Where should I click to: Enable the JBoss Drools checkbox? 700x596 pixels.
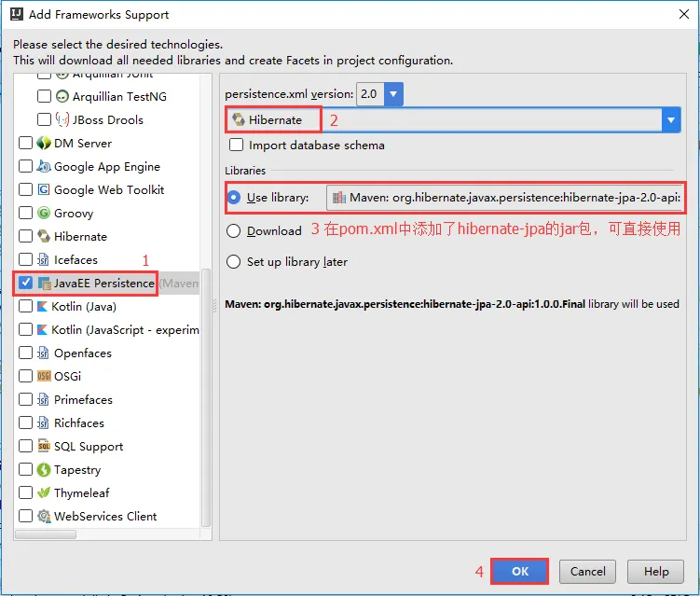tap(44, 119)
